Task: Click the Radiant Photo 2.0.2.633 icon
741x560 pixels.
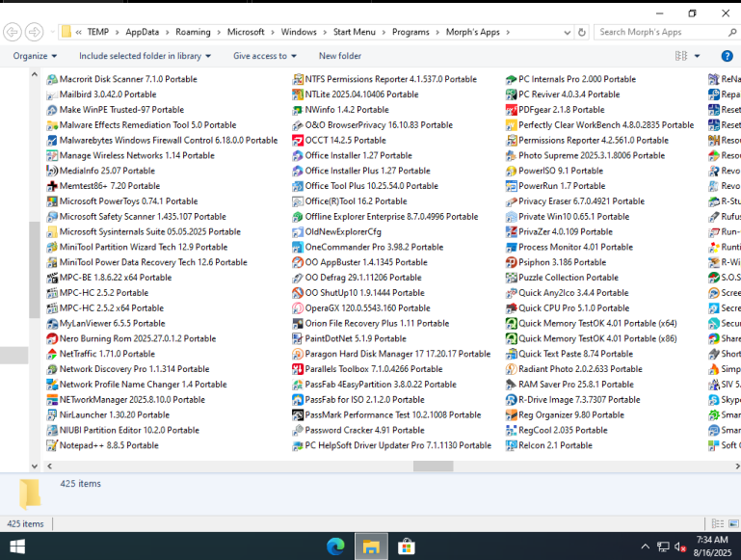Action: 512,369
